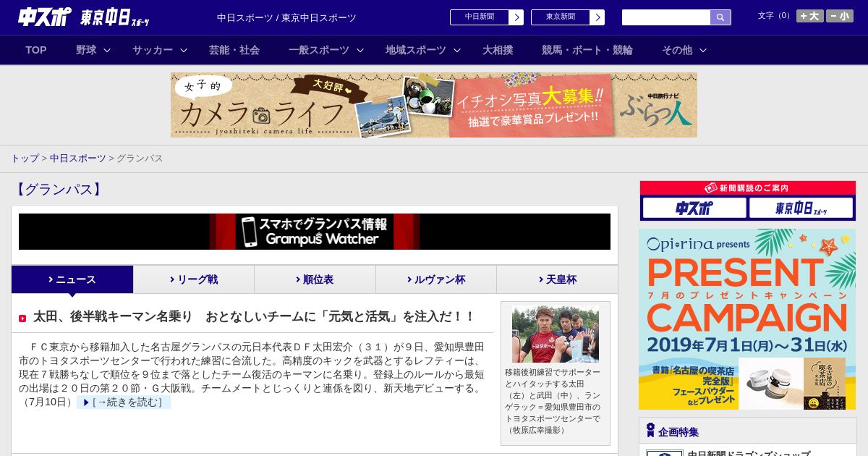Go to トップ breadcrumb link

coord(25,158)
